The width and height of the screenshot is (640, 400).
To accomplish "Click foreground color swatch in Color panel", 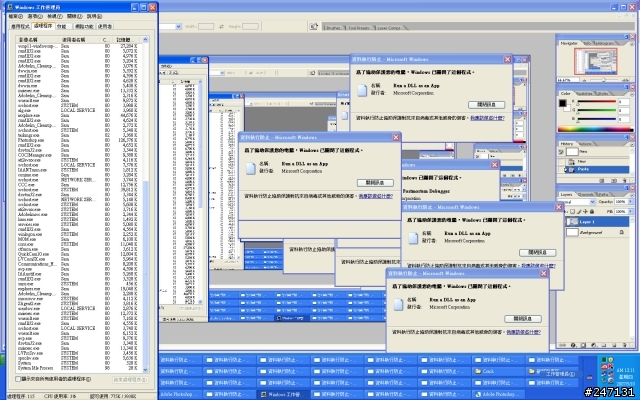I will coord(563,103).
